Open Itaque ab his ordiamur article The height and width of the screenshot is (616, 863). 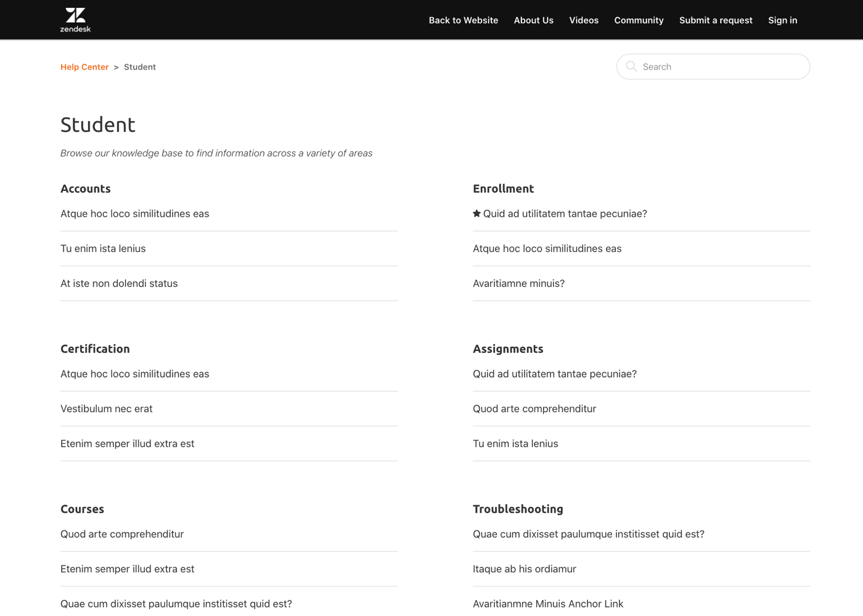tap(524, 569)
